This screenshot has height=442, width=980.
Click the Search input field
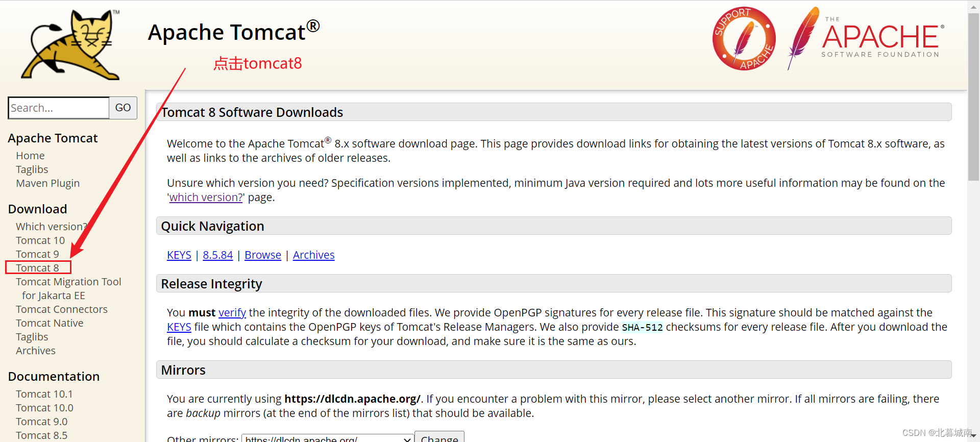(58, 108)
